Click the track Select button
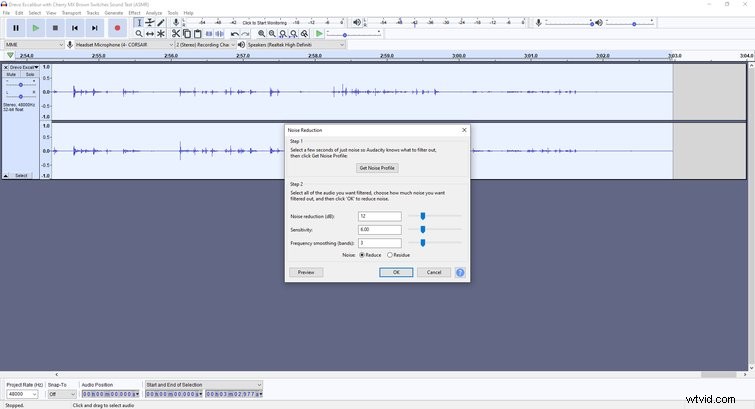 [21, 176]
